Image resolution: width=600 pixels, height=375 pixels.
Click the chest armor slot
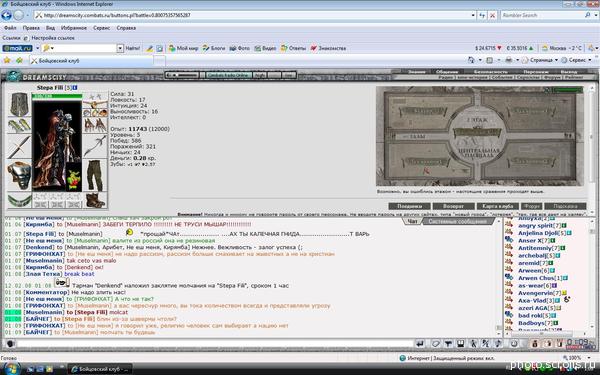tap(19, 176)
